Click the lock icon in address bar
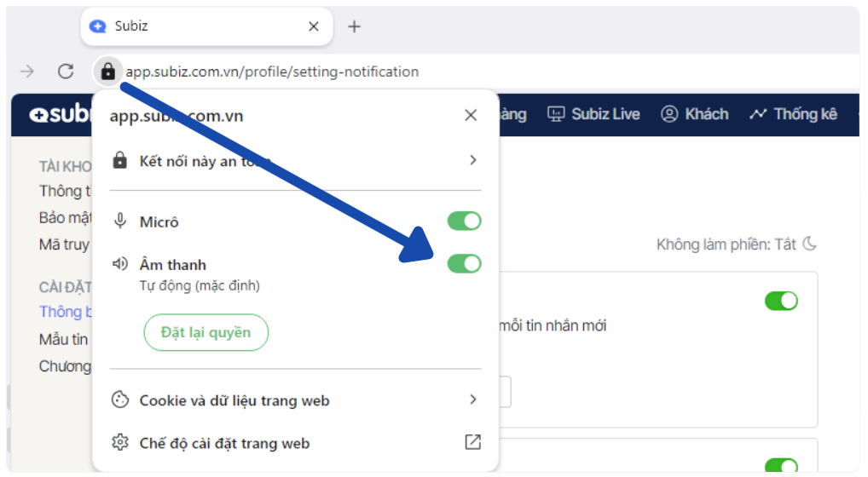Screen dimensions: 868x477 [x=107, y=72]
